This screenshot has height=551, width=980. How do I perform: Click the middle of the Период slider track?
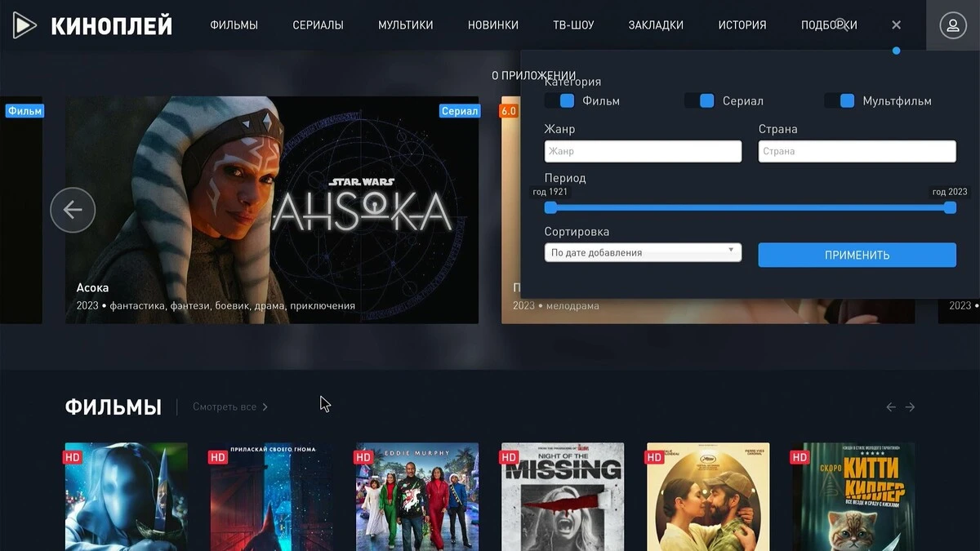point(750,207)
